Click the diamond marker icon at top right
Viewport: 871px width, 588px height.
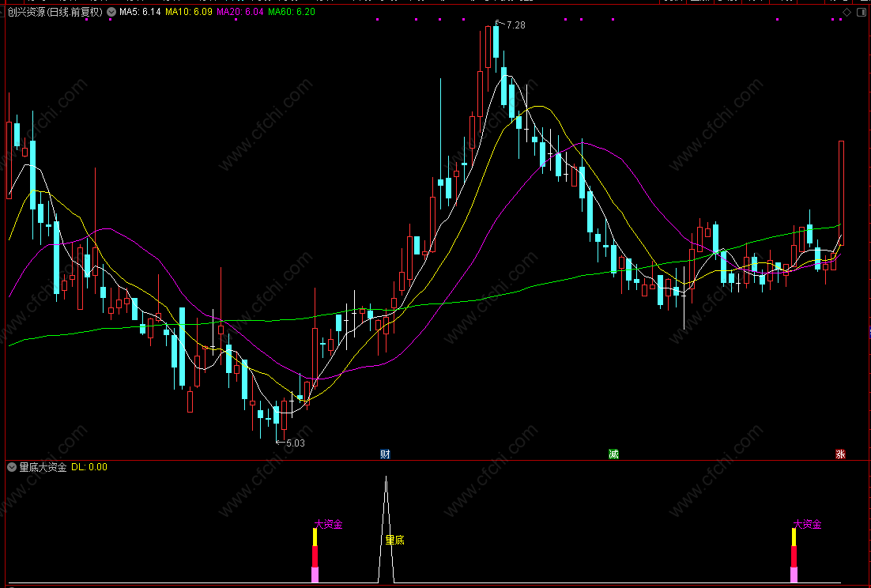pyautogui.click(x=846, y=12)
